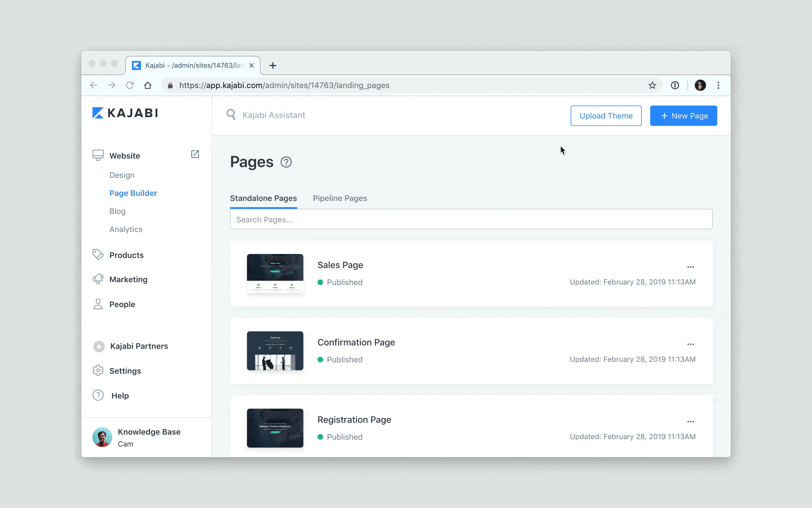This screenshot has width=812, height=508.
Task: Go back with browser back arrow
Action: coord(94,85)
